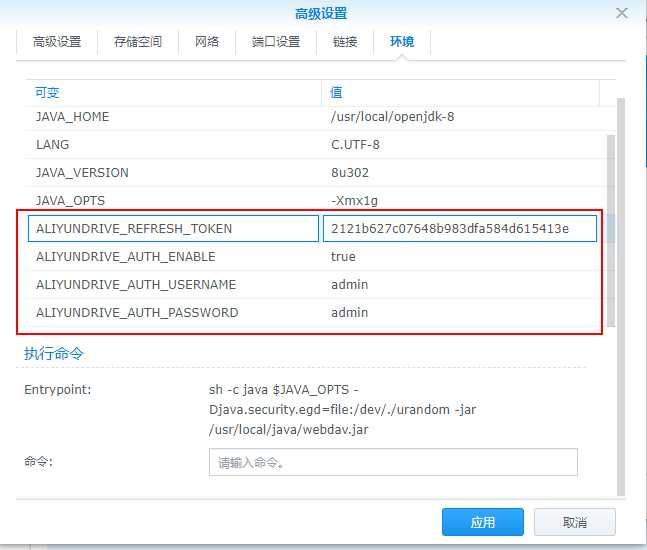Select the -Xmx1g value cell
This screenshot has height=550, width=647.
pos(354,201)
